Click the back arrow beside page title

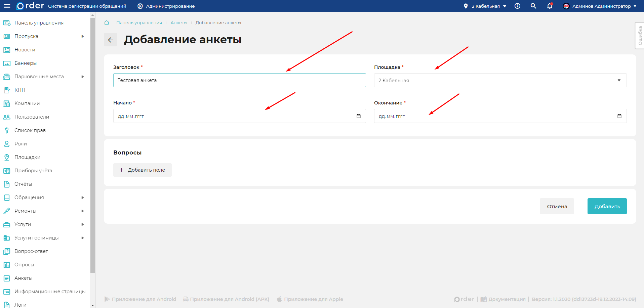pos(111,40)
